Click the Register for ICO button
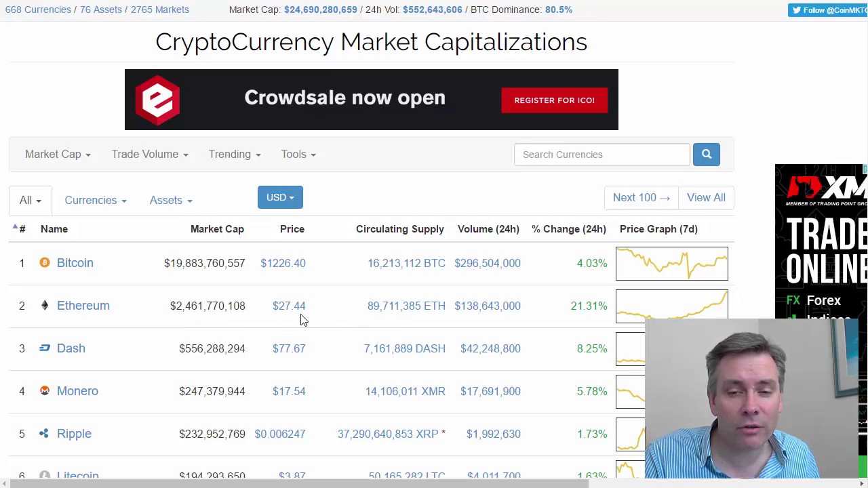 click(x=554, y=100)
